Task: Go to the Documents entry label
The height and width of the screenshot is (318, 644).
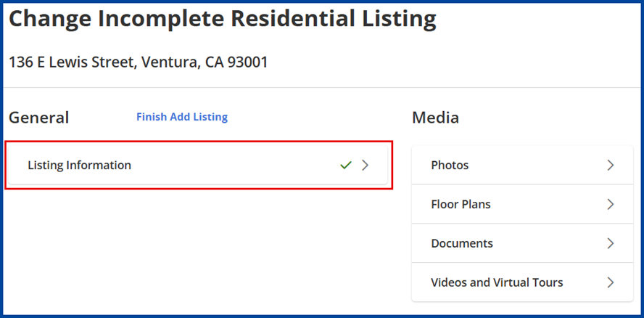Action: click(462, 244)
